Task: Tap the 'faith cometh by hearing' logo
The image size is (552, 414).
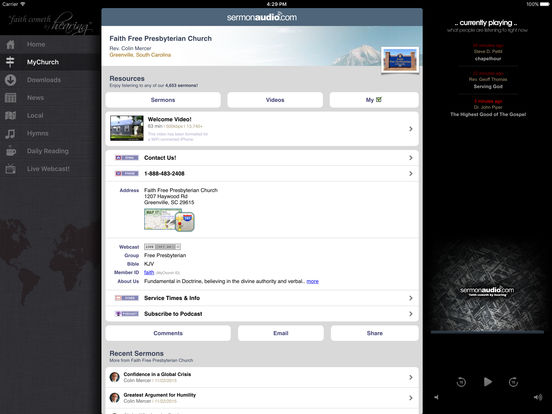Action: coord(50,23)
